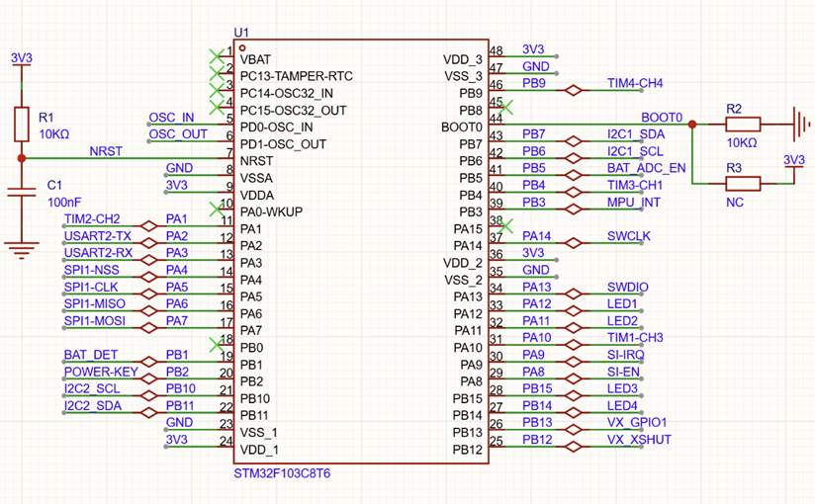Select the SI-IRQ port label

click(626, 355)
